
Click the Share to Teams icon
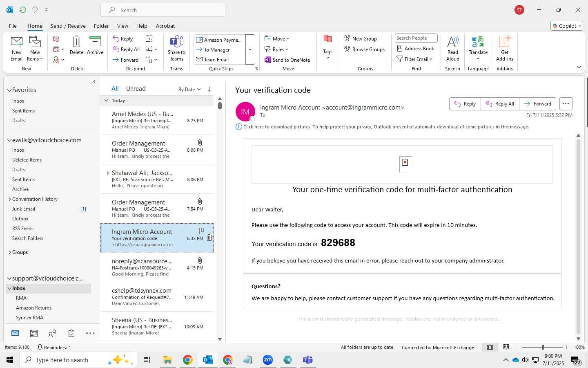point(176,48)
